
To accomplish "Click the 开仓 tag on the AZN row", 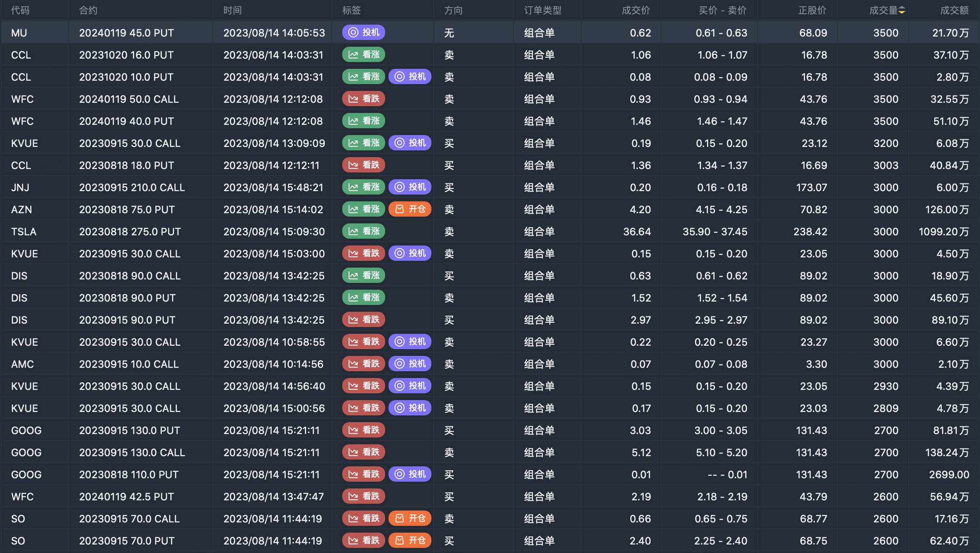I will point(410,209).
